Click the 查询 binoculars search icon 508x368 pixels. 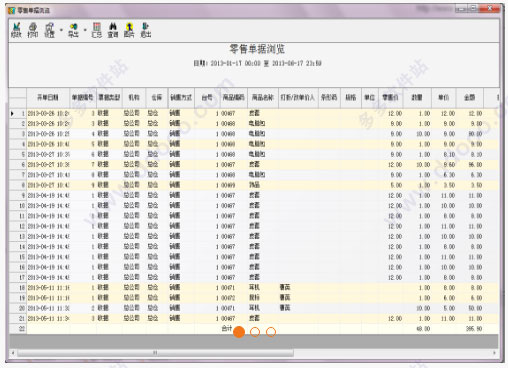(113, 30)
